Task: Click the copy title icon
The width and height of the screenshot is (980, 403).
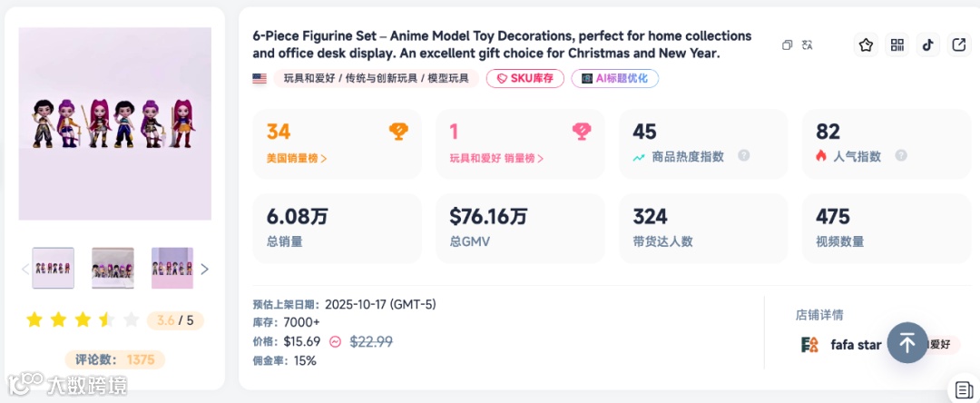Action: 787,44
